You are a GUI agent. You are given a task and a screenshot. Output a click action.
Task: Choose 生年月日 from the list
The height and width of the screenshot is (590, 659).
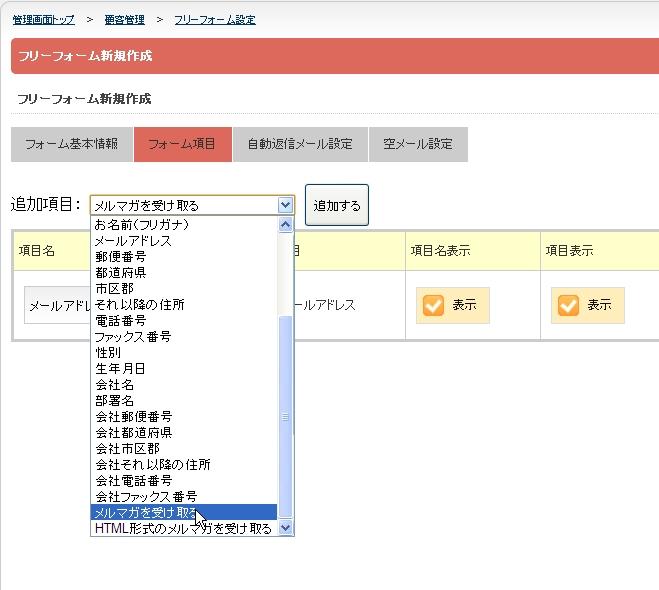(x=119, y=369)
